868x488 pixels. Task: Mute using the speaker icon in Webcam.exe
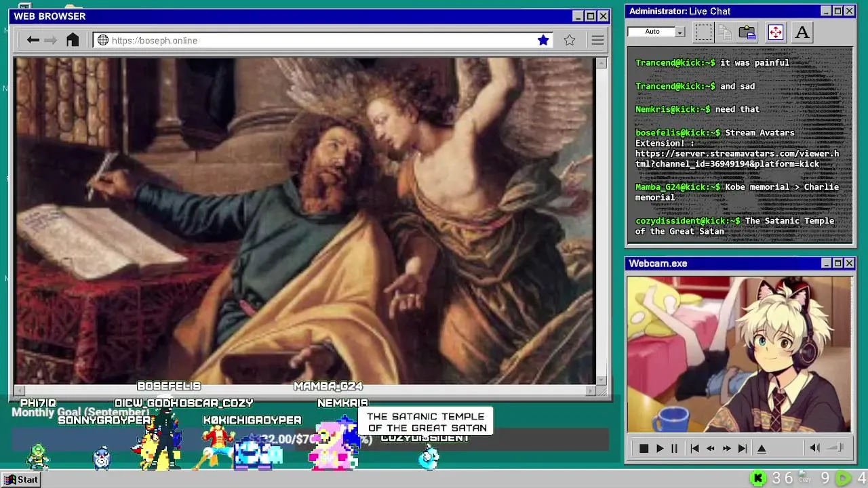pyautogui.click(x=815, y=447)
